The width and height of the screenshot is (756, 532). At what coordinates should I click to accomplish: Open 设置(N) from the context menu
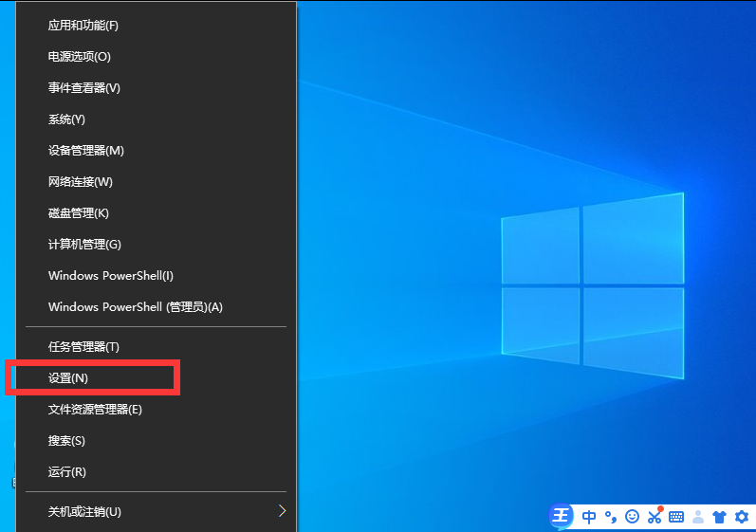click(x=68, y=378)
